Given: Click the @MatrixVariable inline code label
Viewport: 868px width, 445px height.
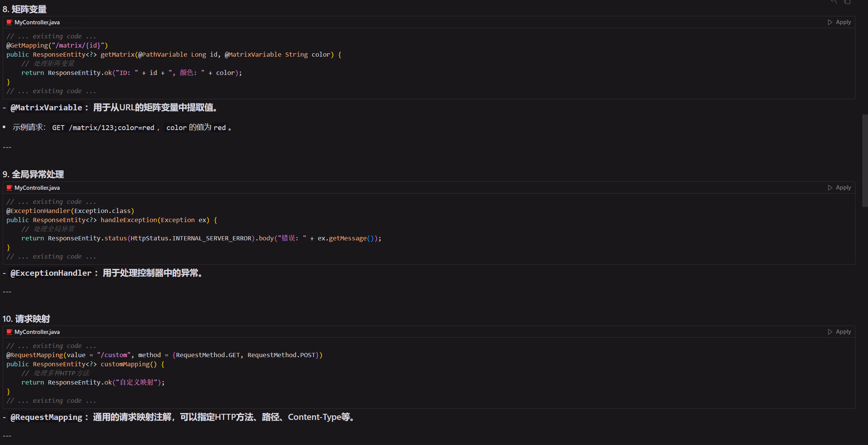Looking at the screenshot, I should (46, 108).
